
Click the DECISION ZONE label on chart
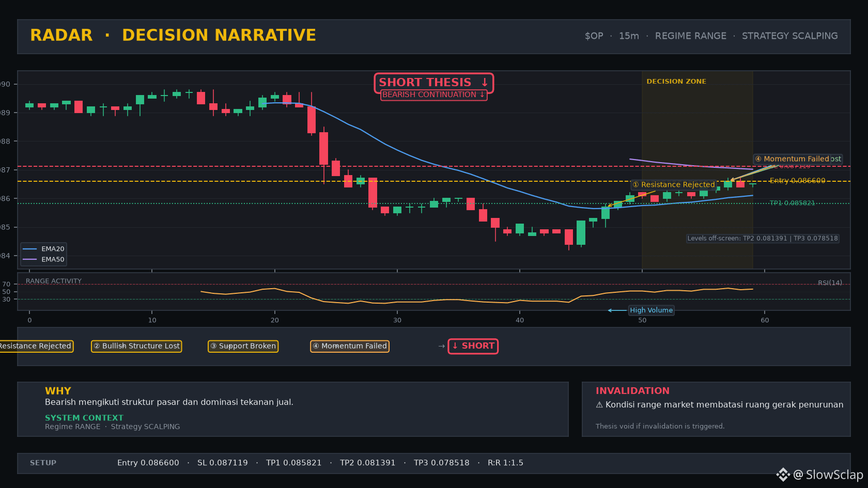pos(676,82)
